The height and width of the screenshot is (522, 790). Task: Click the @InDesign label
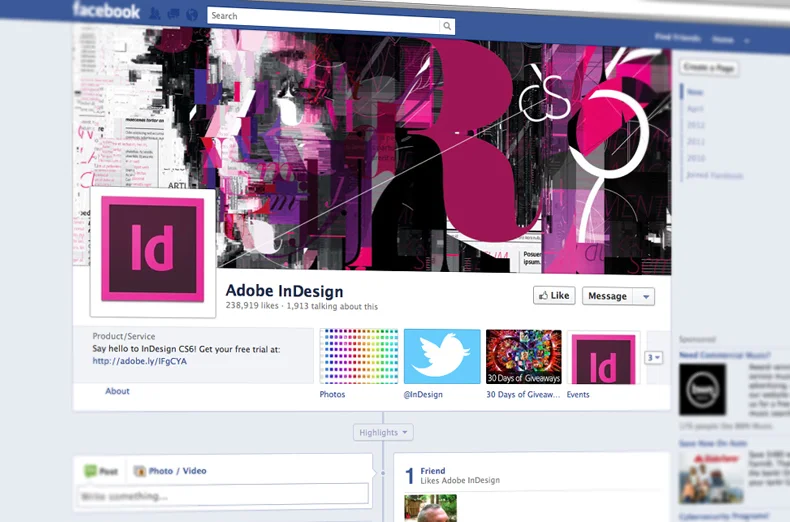tap(423, 394)
